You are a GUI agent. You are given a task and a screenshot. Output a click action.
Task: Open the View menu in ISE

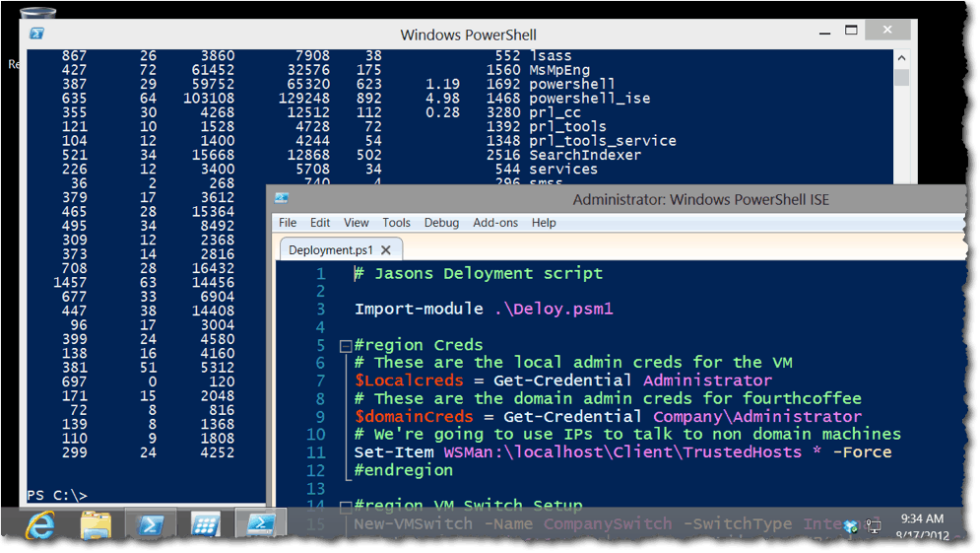(357, 223)
